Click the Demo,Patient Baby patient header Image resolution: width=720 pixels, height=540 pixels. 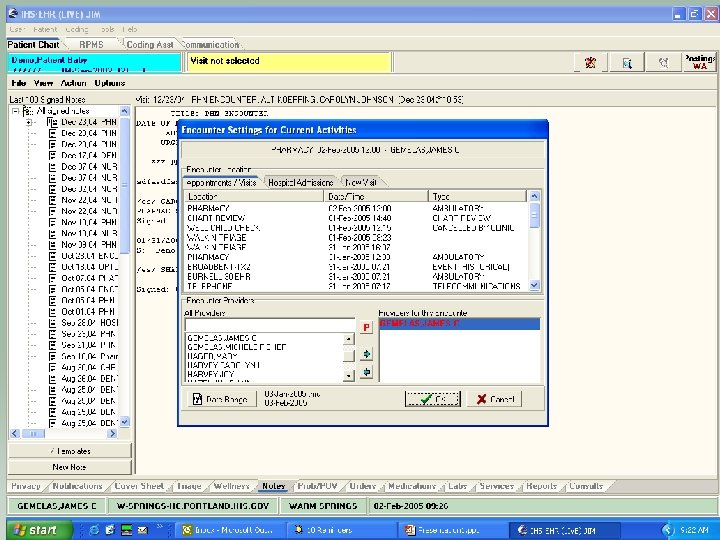94,63
